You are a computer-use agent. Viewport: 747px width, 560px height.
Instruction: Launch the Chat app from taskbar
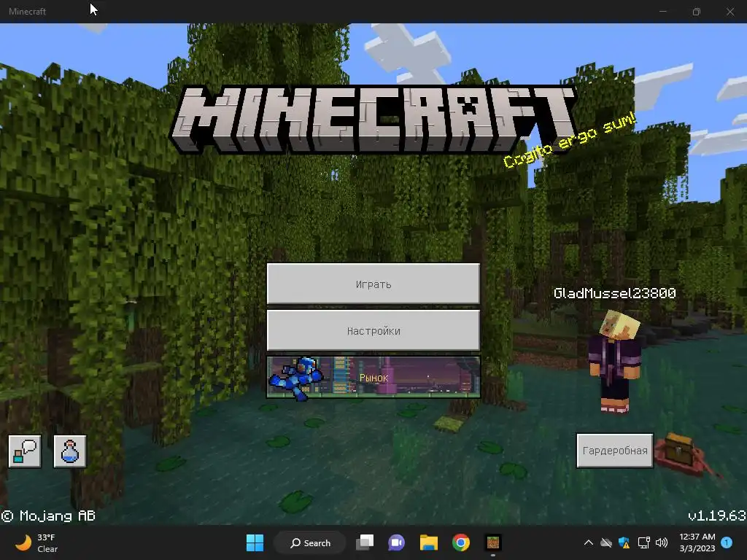point(396,542)
